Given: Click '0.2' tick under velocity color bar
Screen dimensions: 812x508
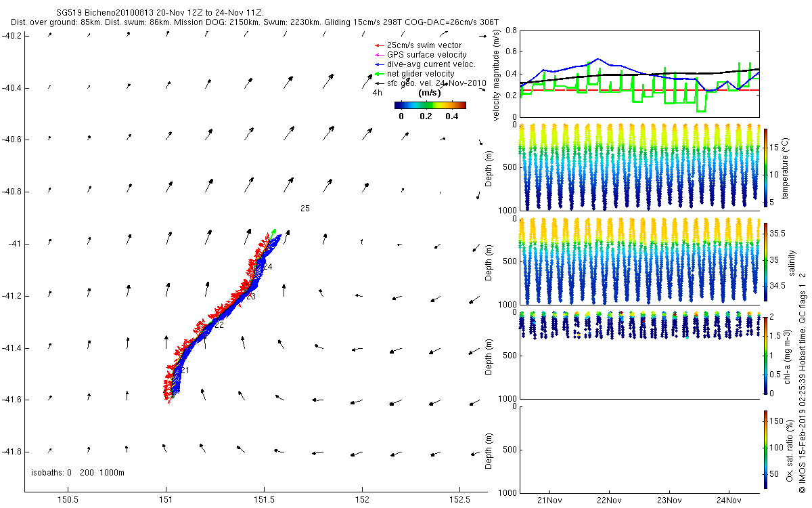Looking at the screenshot, I should coord(426,117).
